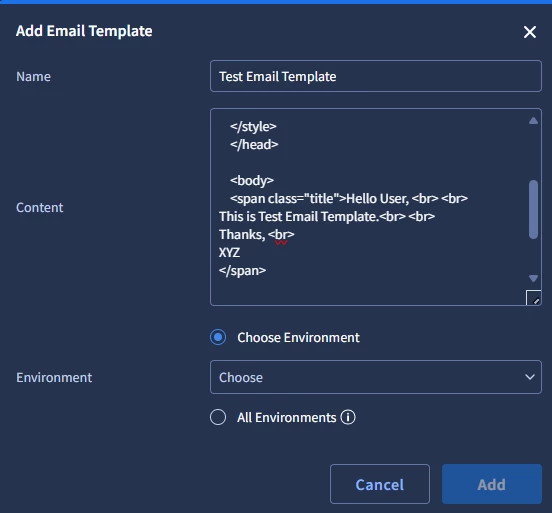Image resolution: width=552 pixels, height=513 pixels.
Task: Click the Content box scroll-up arrow
Action: click(533, 121)
